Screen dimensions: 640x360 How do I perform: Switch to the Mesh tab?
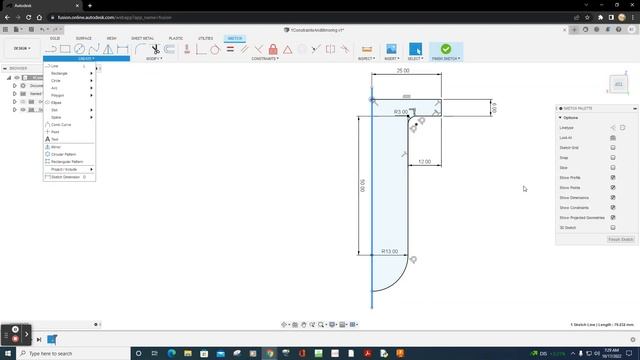(x=111, y=38)
